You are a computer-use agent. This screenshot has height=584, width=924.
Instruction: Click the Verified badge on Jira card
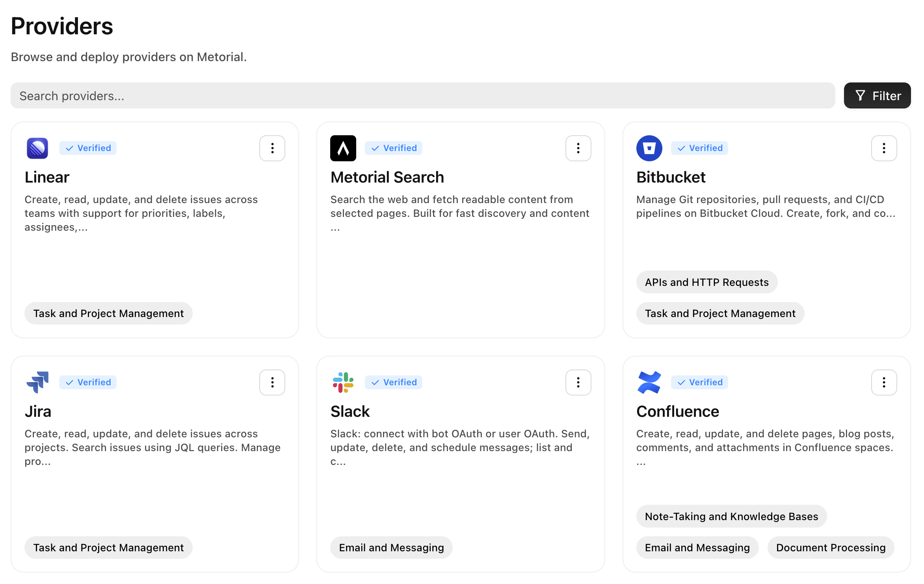(88, 382)
